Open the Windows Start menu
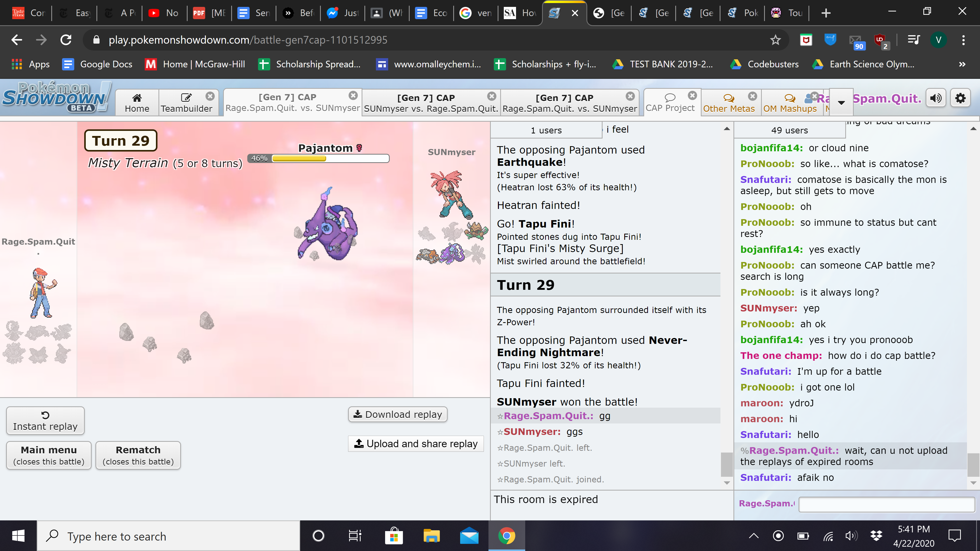Screen dimensions: 980x551 coord(18,536)
